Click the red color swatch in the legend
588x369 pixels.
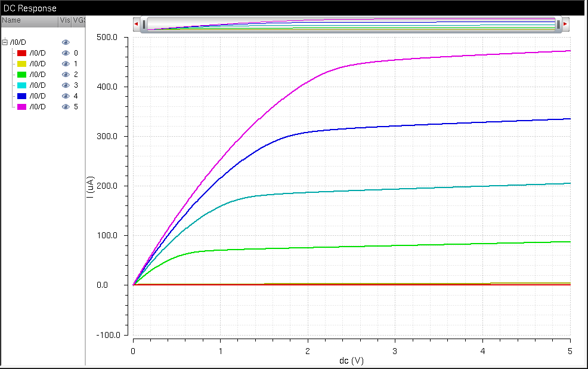coord(21,53)
